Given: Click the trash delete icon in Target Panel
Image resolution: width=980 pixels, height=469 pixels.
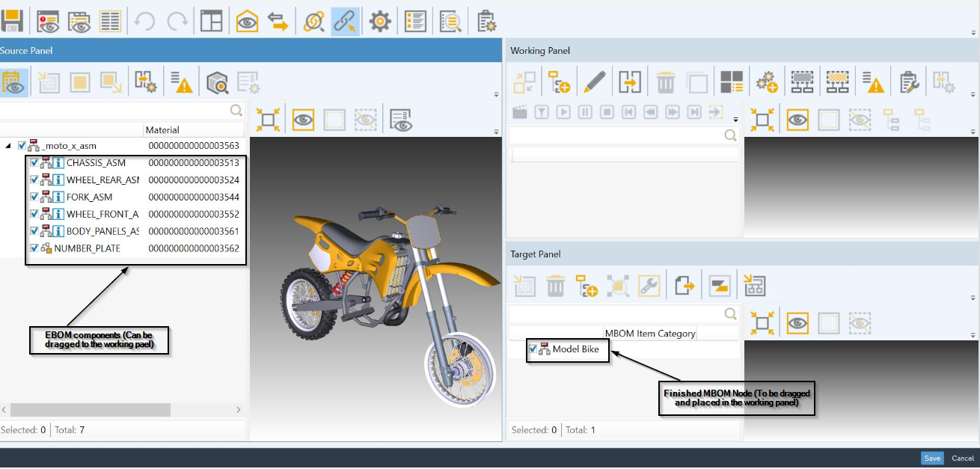Looking at the screenshot, I should tap(555, 285).
